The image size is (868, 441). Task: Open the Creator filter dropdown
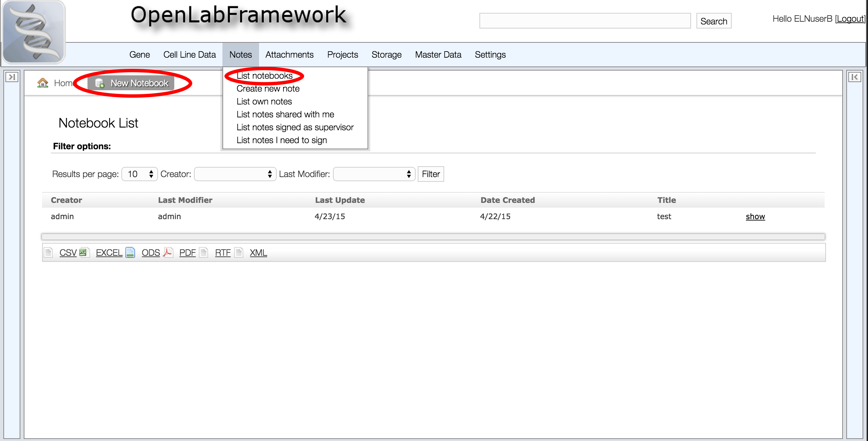click(235, 174)
